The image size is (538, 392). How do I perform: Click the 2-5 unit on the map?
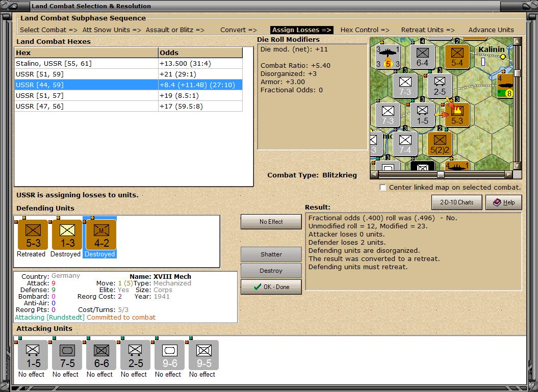[x=440, y=86]
